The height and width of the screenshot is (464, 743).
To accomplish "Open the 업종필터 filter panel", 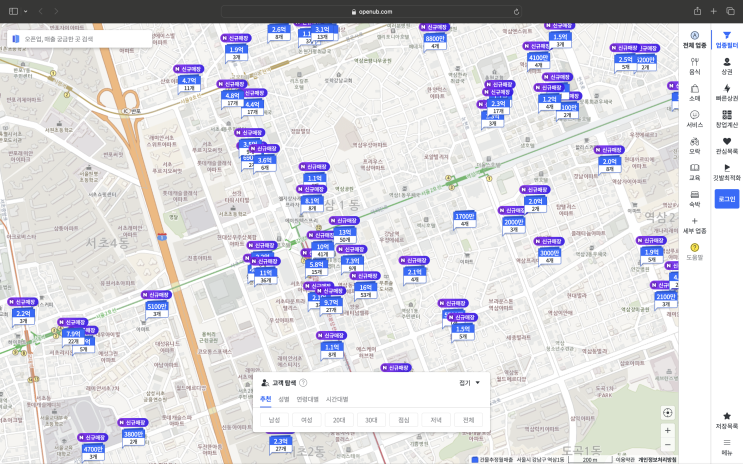I will pyautogui.click(x=726, y=39).
